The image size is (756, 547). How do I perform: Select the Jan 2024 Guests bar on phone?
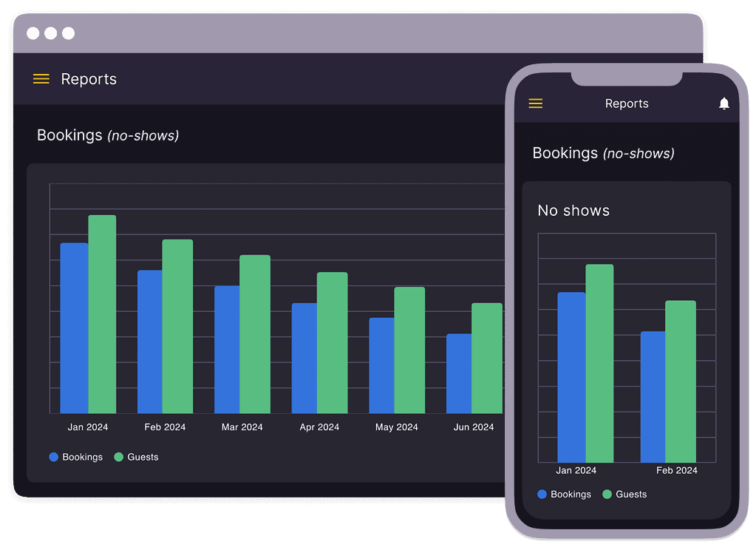click(x=600, y=363)
